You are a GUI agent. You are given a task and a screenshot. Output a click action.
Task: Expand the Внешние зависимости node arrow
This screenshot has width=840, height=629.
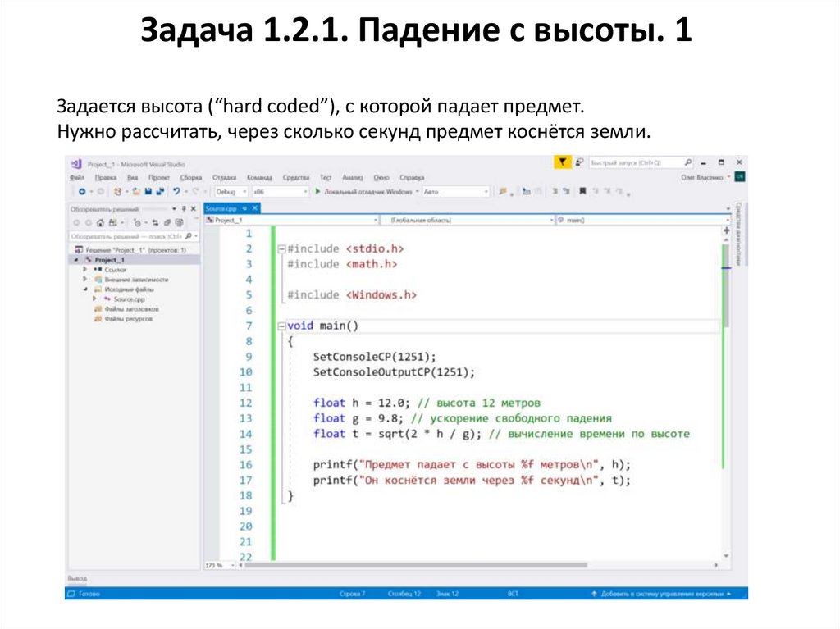pyautogui.click(x=84, y=279)
